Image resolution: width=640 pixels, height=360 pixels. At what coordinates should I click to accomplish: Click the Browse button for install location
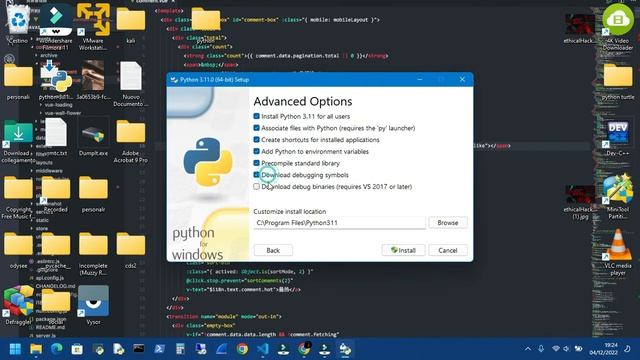(x=448, y=223)
